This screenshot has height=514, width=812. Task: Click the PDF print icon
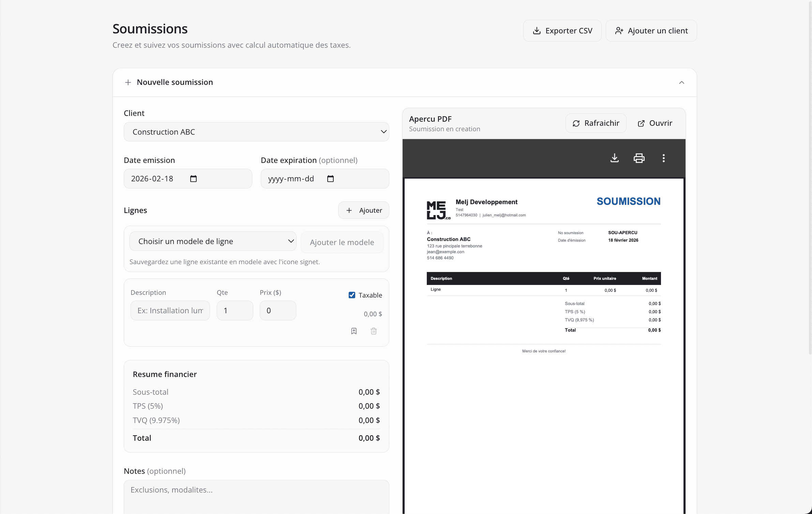tap(639, 158)
